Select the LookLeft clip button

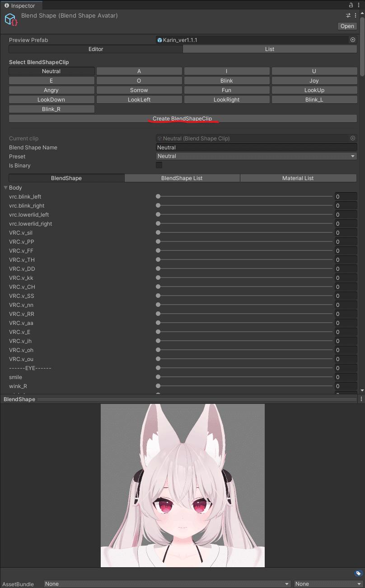[139, 100]
